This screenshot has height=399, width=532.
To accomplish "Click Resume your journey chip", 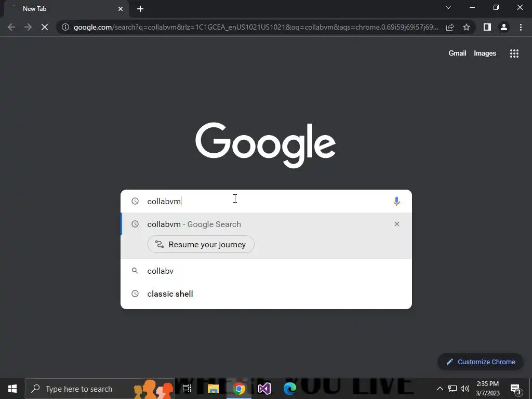I will (x=201, y=244).
